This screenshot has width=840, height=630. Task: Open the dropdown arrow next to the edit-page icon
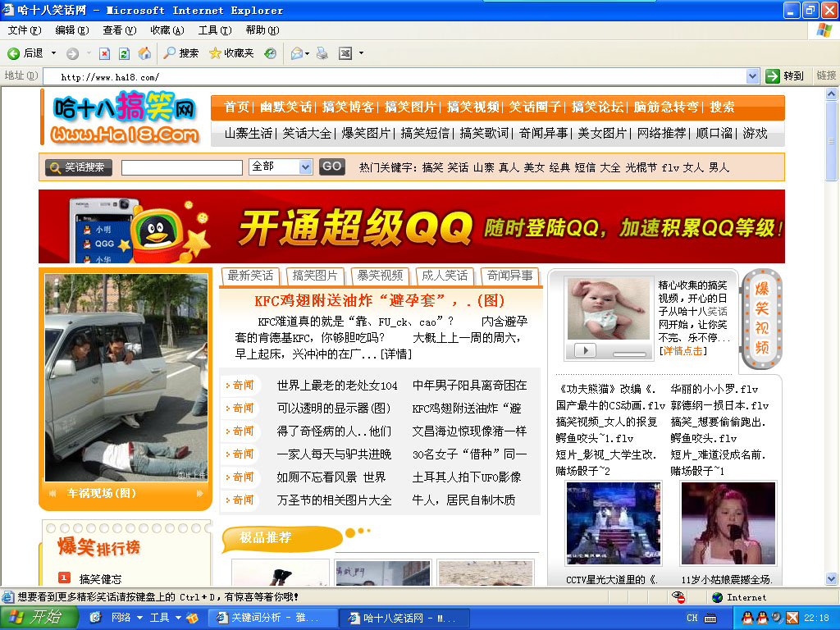pos(361,53)
